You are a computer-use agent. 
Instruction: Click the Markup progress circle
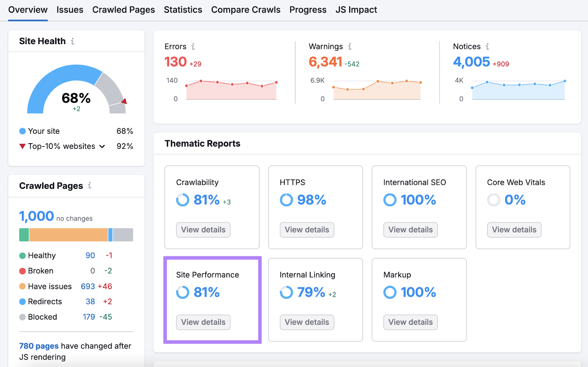point(390,292)
